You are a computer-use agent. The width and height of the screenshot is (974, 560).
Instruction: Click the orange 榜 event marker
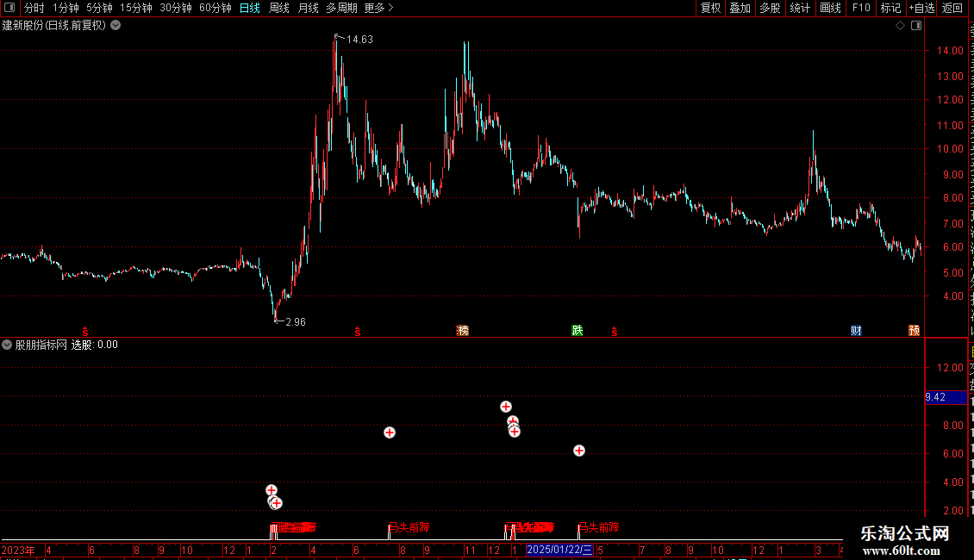463,330
